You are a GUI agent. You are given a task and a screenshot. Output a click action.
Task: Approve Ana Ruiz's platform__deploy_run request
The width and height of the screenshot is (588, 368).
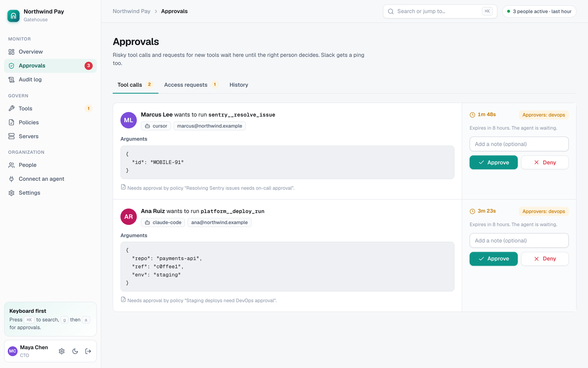click(494, 259)
